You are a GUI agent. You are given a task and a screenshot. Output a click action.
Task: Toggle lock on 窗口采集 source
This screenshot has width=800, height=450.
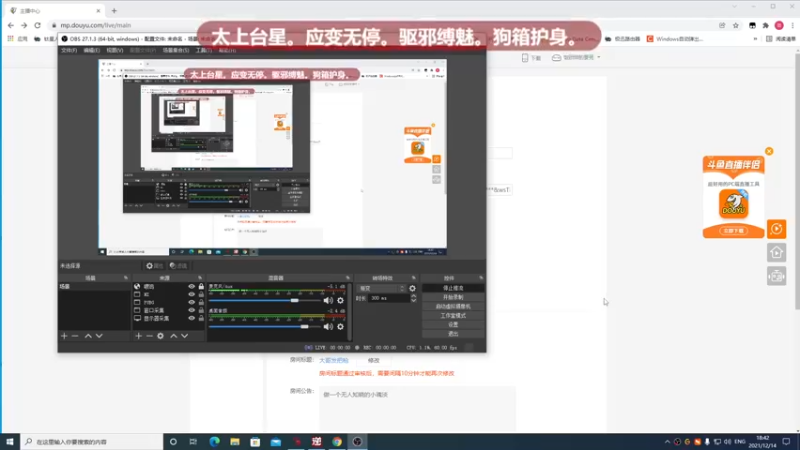pos(201,310)
